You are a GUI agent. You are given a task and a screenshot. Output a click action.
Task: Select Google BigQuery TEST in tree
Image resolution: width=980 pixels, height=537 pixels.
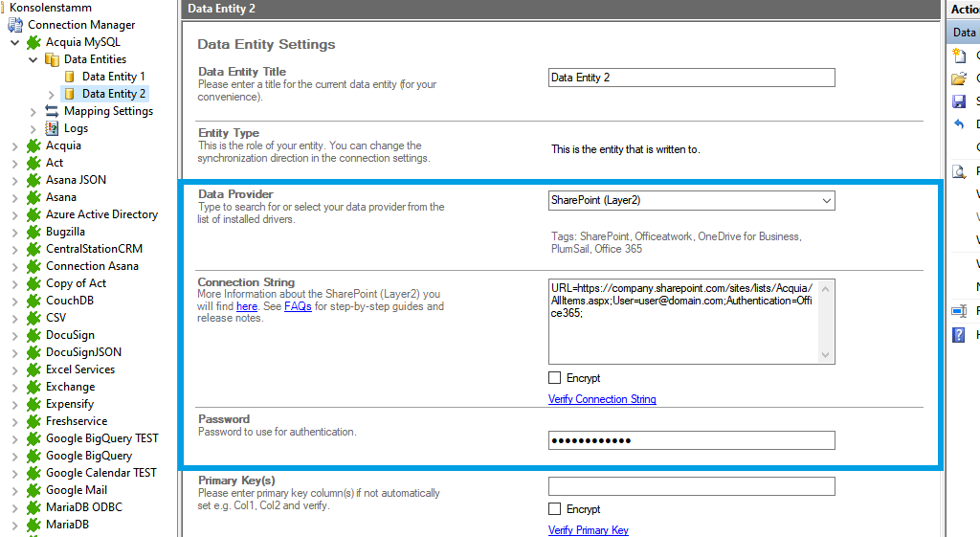[101, 438]
